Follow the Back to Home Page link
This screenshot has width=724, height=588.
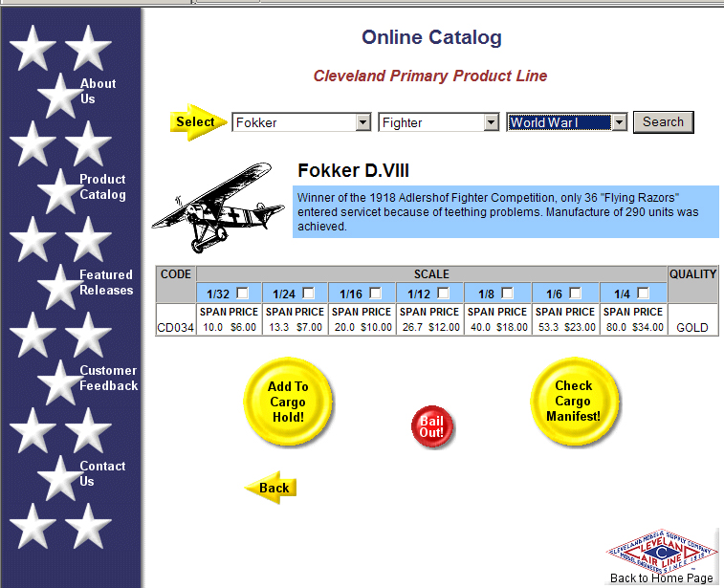pyautogui.click(x=661, y=578)
